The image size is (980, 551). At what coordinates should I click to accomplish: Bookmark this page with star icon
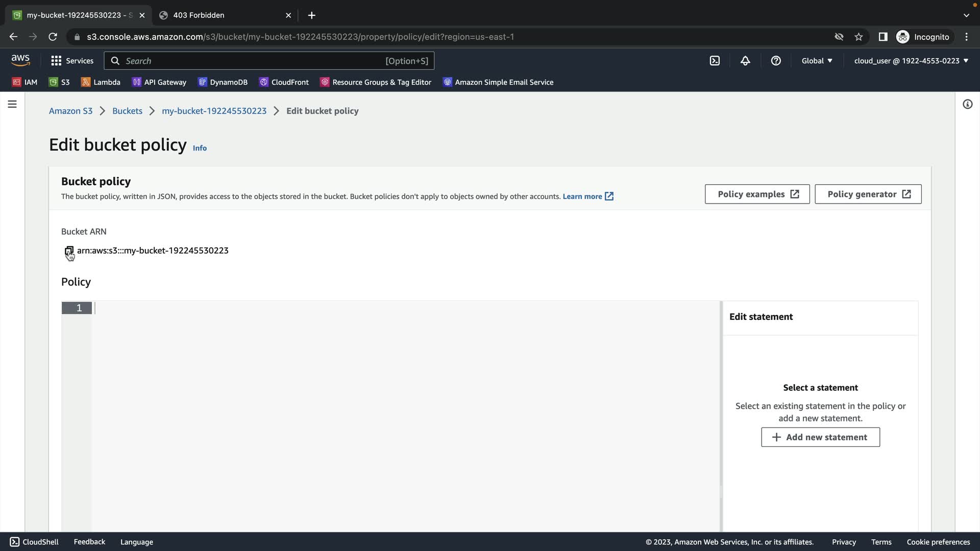pos(859,37)
